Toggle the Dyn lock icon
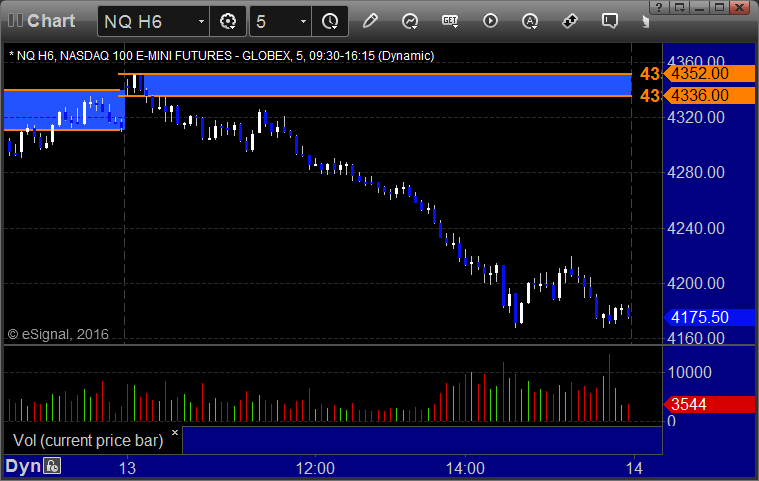 click(52, 466)
